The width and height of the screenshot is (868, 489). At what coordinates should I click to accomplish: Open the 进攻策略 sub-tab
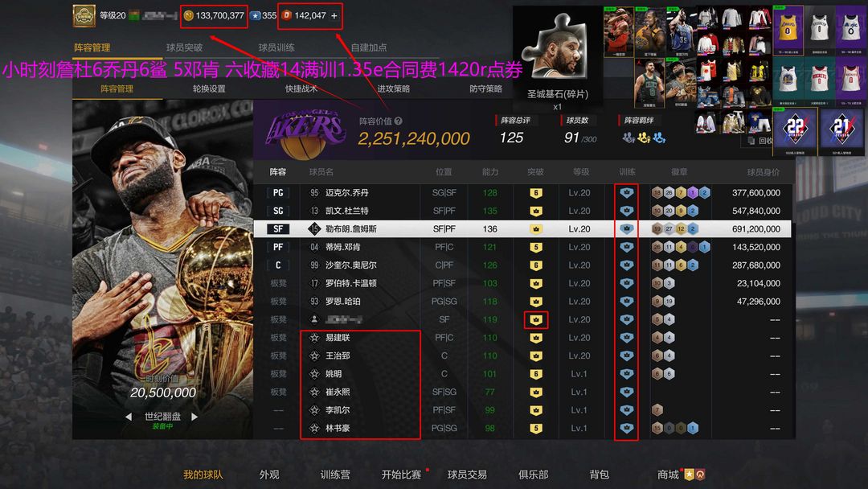click(x=393, y=88)
